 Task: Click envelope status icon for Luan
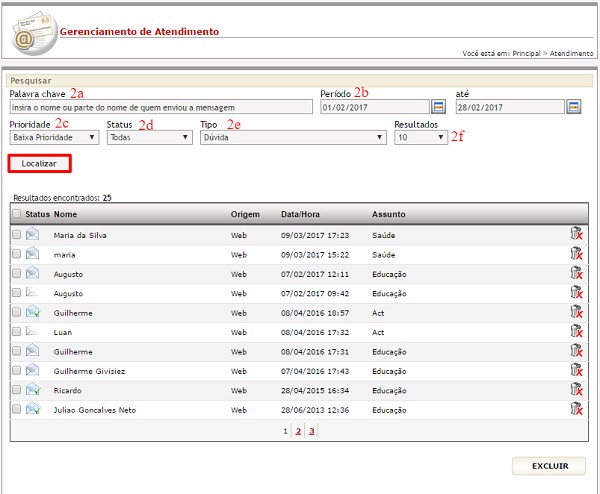[32, 331]
